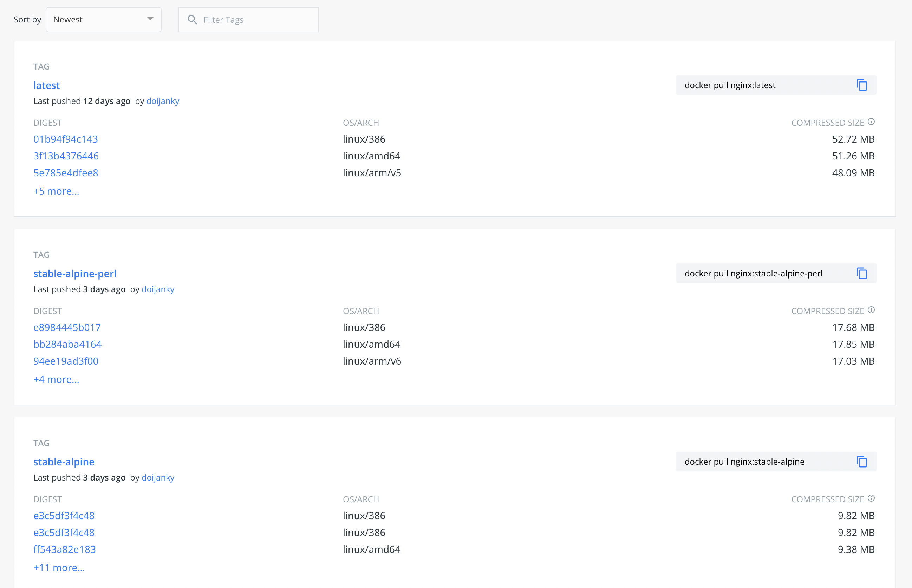Click linux/amd64 in the stable-alpine section
Image resolution: width=912 pixels, height=588 pixels.
coord(372,549)
